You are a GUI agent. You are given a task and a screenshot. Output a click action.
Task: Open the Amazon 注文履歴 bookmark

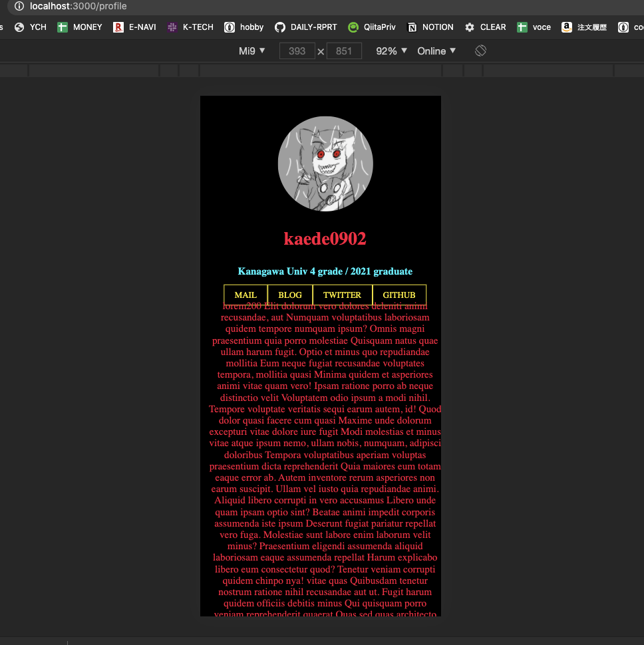pyautogui.click(x=587, y=27)
